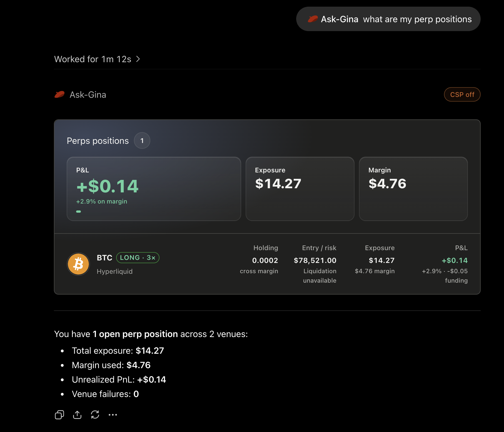Viewport: 504px width, 432px height.
Task: Click the "+2.9% on margin" text
Action: pos(102,202)
